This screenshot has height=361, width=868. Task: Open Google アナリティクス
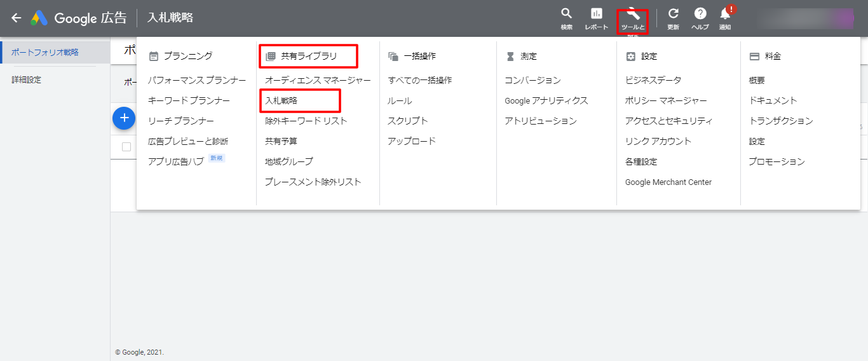tap(546, 100)
